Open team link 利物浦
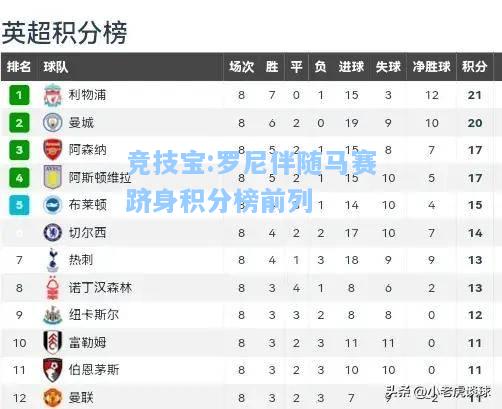 [87, 95]
